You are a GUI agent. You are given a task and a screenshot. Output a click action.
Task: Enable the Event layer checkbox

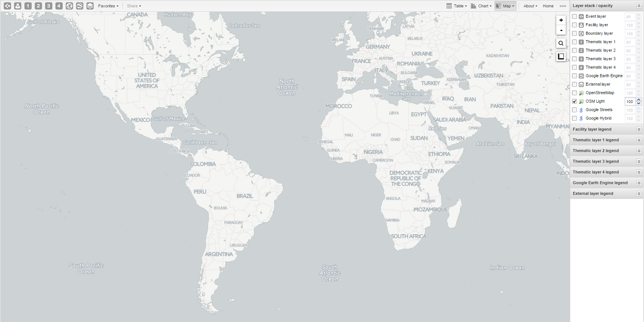574,17
